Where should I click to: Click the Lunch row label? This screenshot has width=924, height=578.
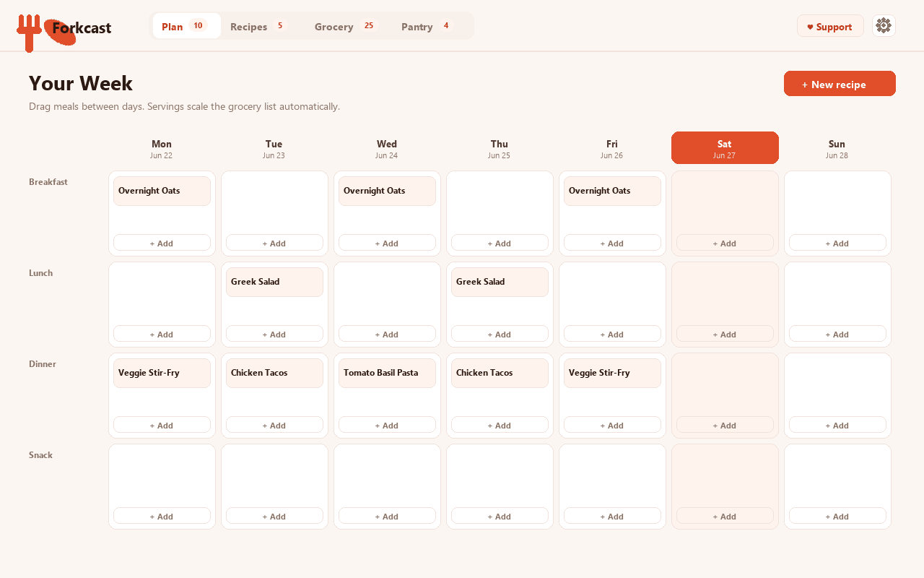coord(40,273)
